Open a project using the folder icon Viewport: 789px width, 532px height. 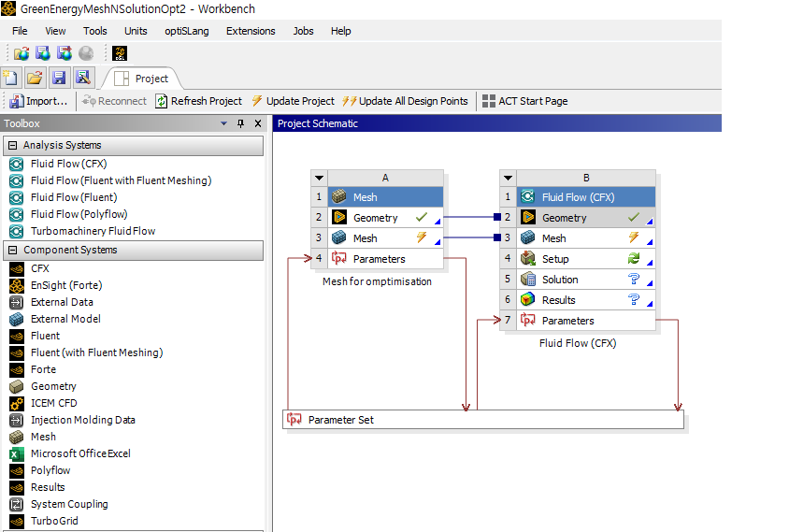pos(35,78)
